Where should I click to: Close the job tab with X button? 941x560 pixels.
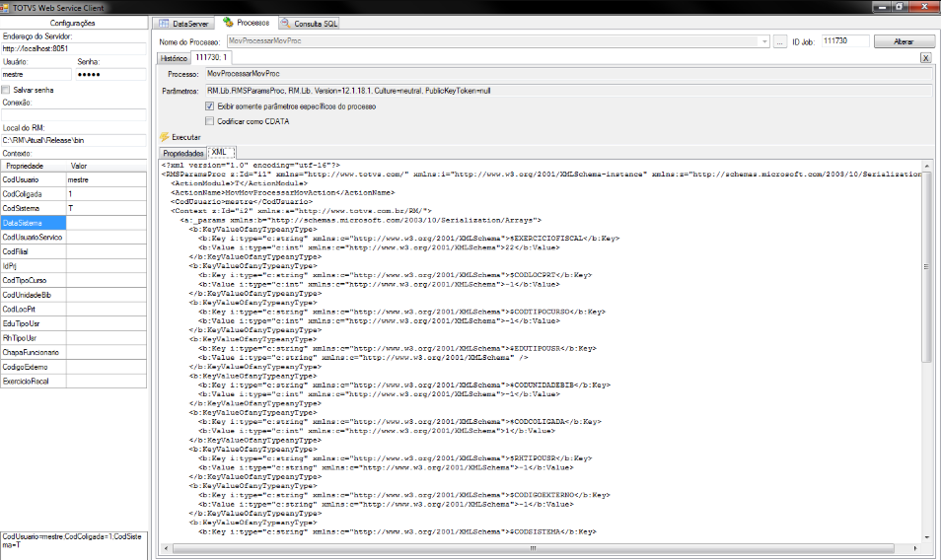(925, 58)
